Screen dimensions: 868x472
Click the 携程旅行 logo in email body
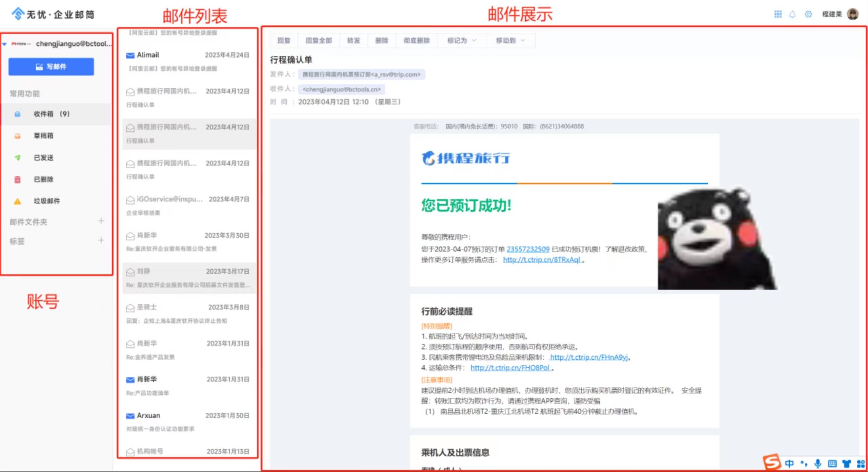click(x=465, y=158)
